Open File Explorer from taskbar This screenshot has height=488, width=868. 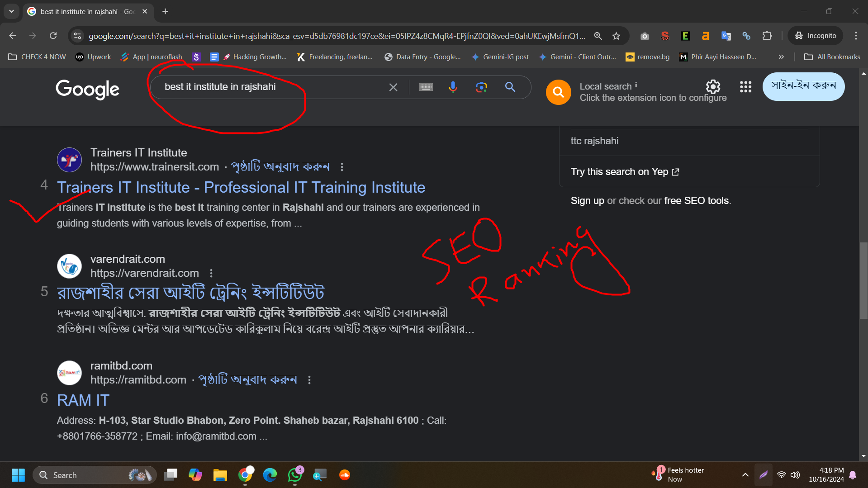pyautogui.click(x=220, y=475)
